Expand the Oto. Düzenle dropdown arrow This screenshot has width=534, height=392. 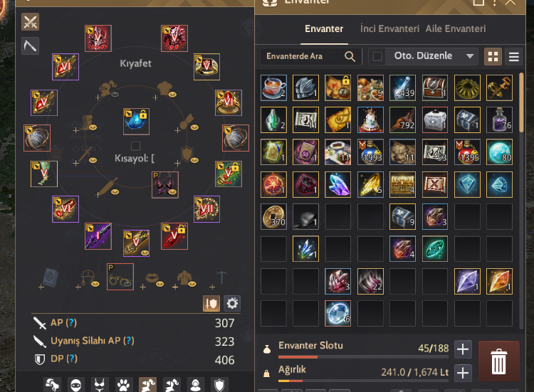coord(470,56)
